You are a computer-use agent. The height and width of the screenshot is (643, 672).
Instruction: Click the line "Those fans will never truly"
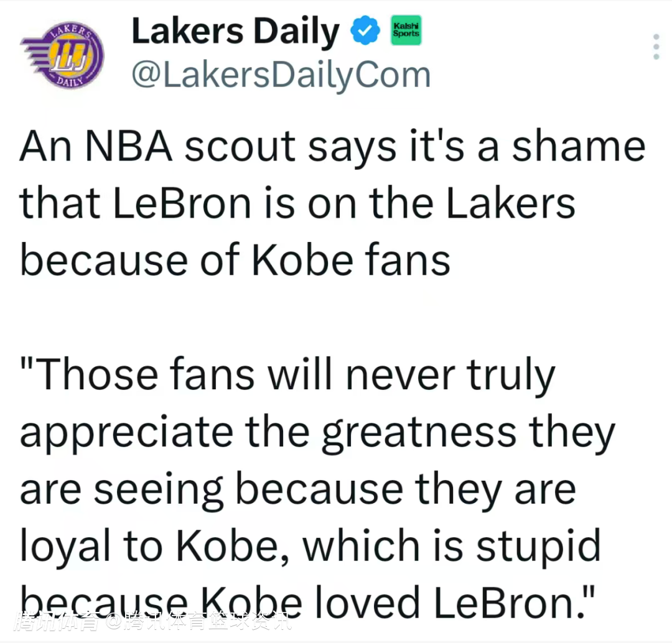[x=287, y=376]
